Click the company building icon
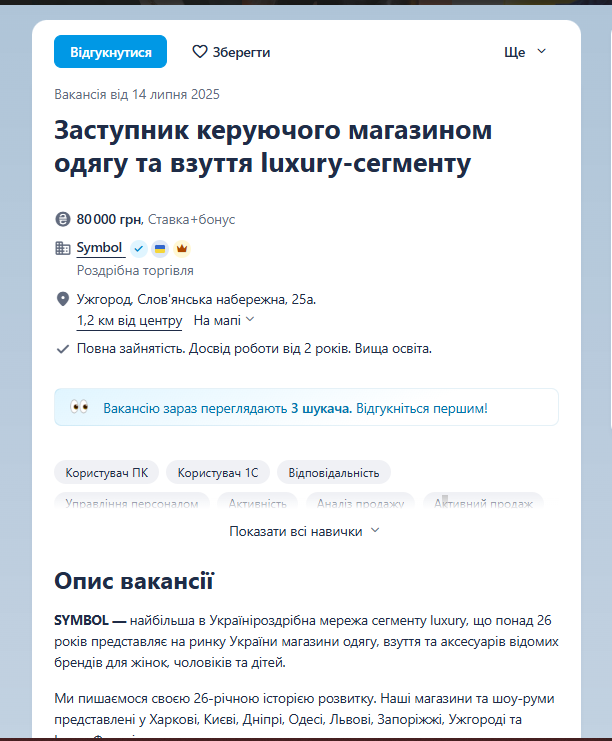Image resolution: width=612 pixels, height=741 pixels. click(63, 248)
